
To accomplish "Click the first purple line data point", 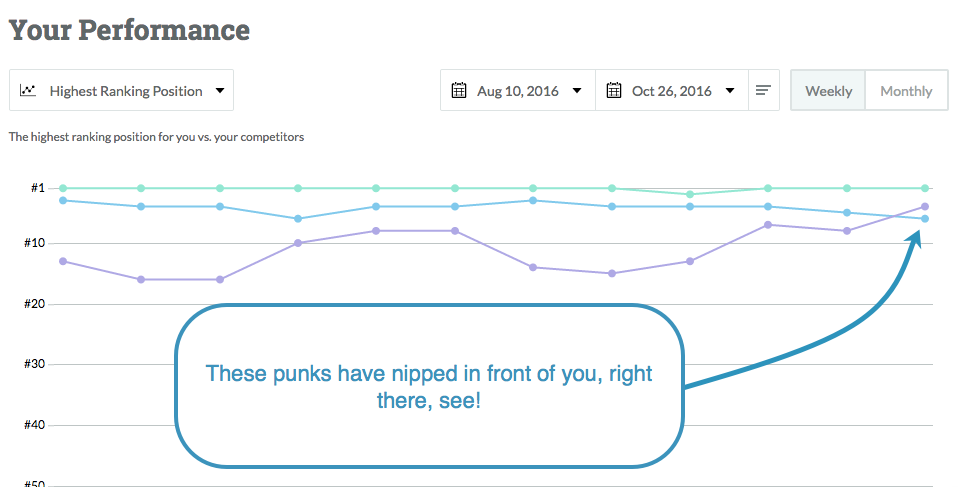I will click(63, 261).
